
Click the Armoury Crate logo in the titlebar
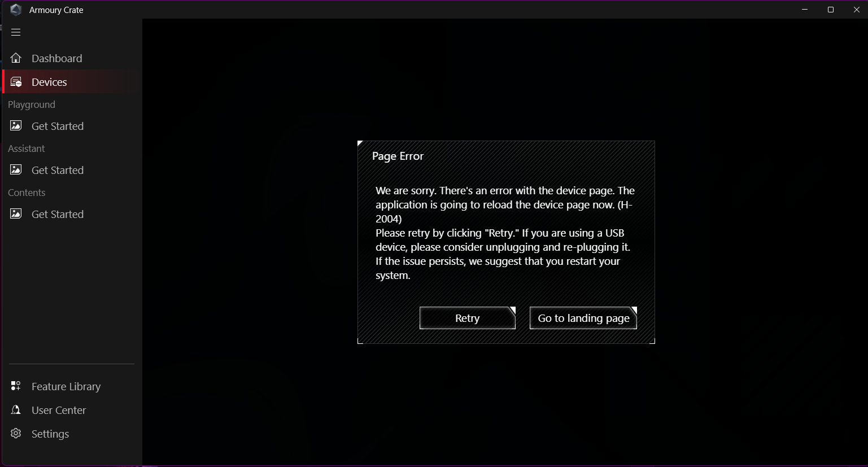click(x=16, y=10)
